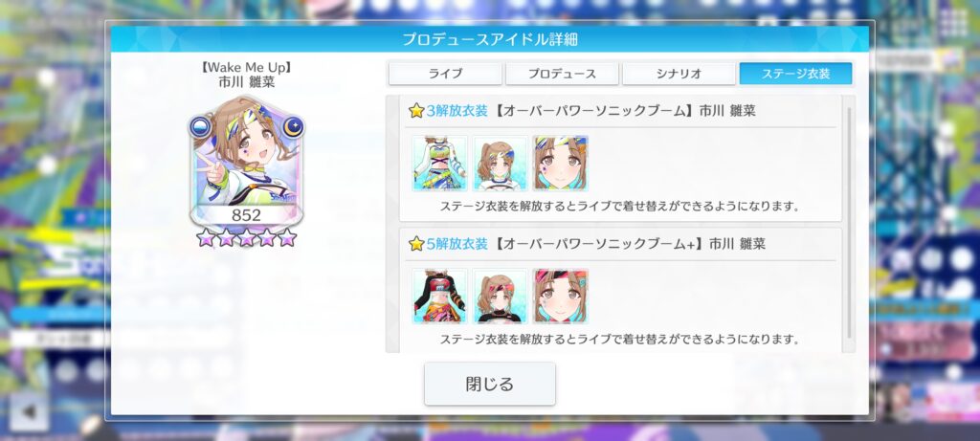Click the 5-star outfit hairstyle thumbnail
Viewport: 980px width, 441px height.
pyautogui.click(x=500, y=297)
